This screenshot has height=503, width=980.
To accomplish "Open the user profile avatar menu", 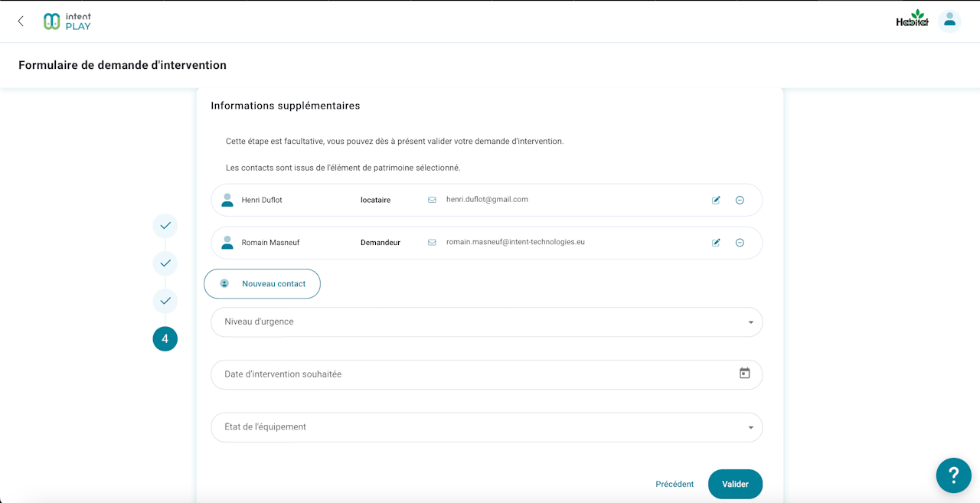I will coord(949,21).
